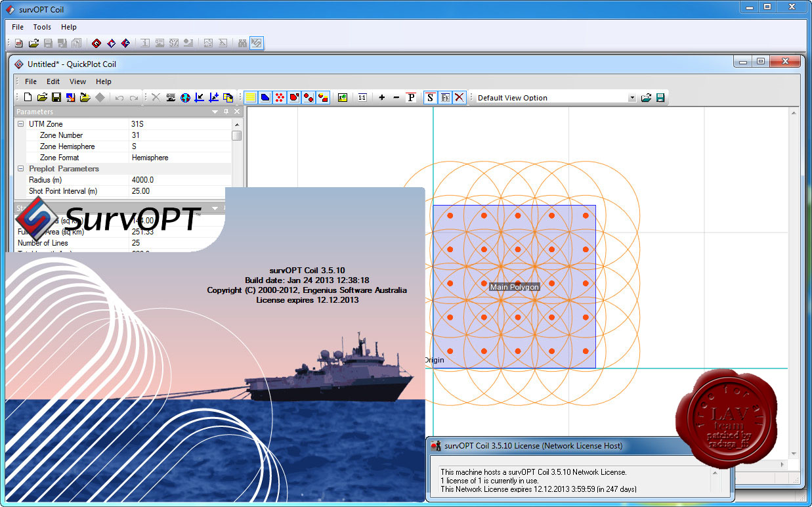Click save view option floppy icon beside dropdown
This screenshot has height=507, width=812.
[660, 98]
